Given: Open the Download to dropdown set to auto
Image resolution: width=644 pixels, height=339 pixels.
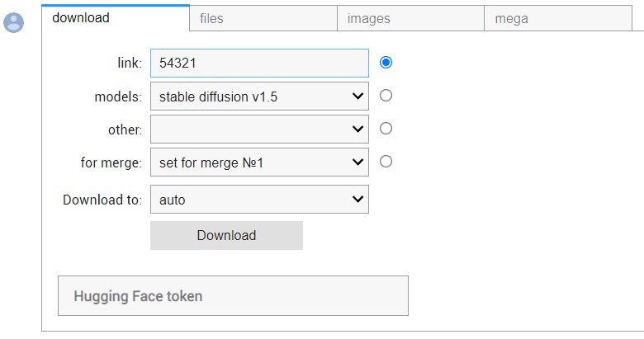Looking at the screenshot, I should coord(259,200).
